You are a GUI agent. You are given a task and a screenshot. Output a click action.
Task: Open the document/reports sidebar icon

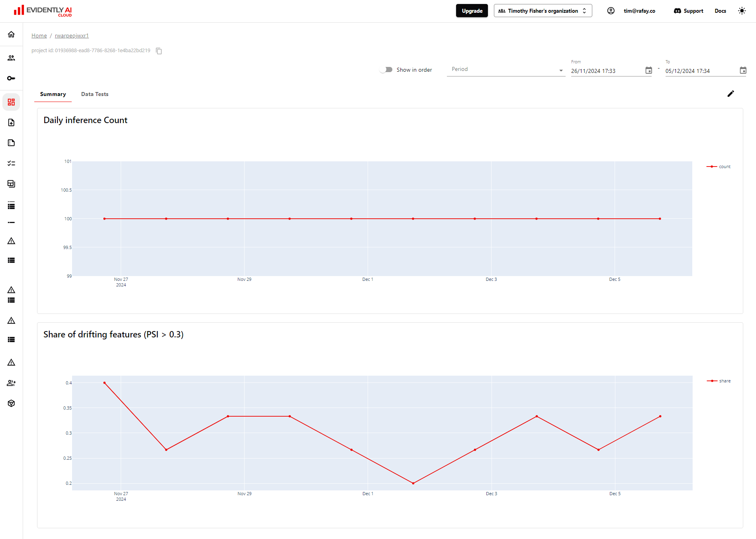pyautogui.click(x=11, y=143)
